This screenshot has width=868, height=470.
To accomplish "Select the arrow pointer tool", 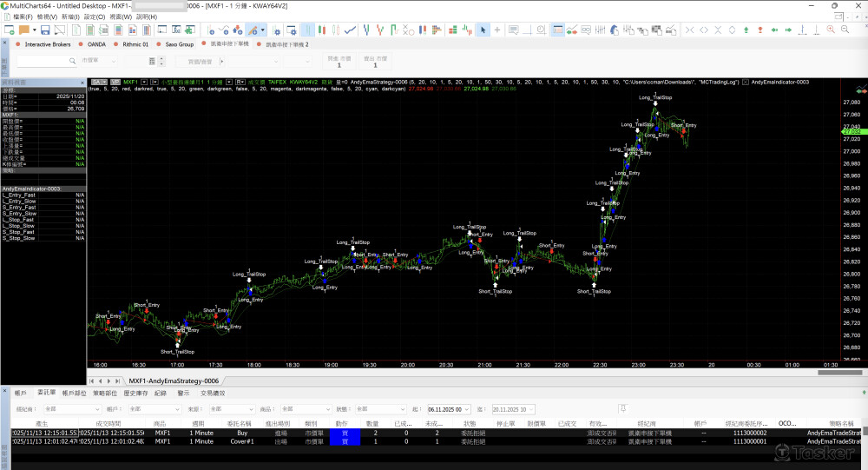I will [484, 30].
